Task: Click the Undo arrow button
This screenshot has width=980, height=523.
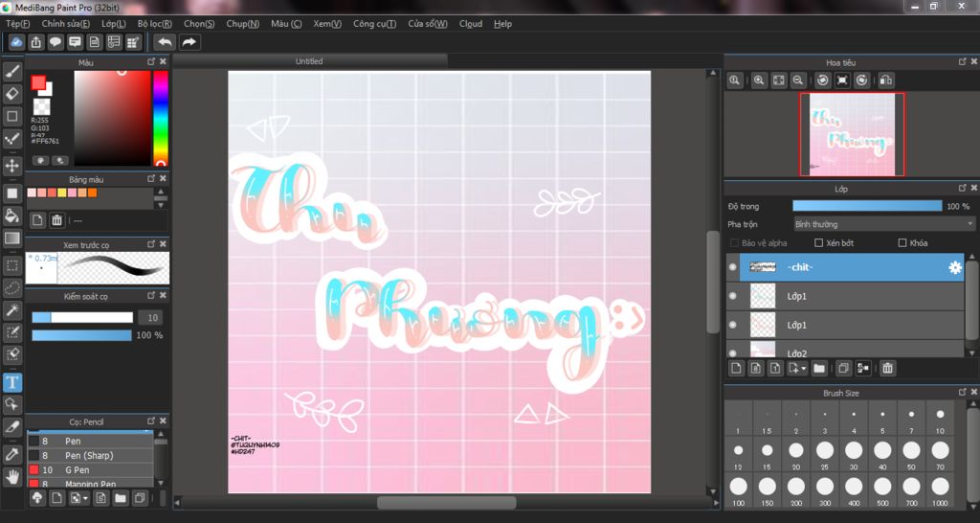Action: click(165, 42)
